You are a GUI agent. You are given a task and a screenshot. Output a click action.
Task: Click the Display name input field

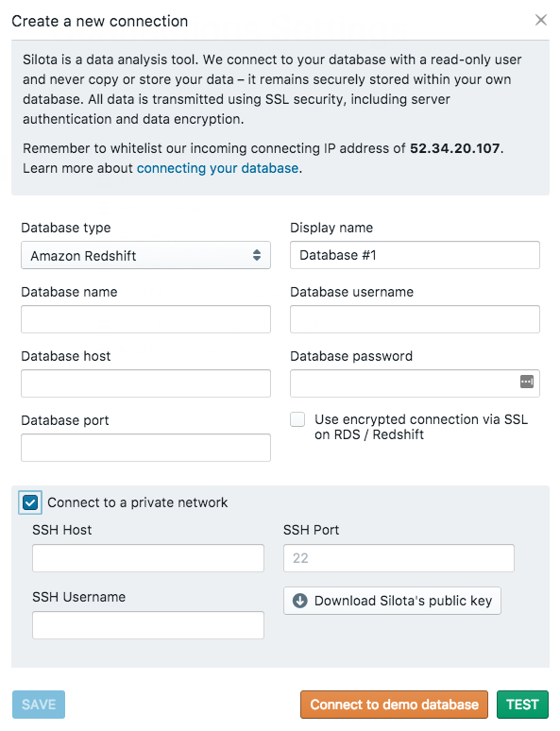click(x=415, y=255)
